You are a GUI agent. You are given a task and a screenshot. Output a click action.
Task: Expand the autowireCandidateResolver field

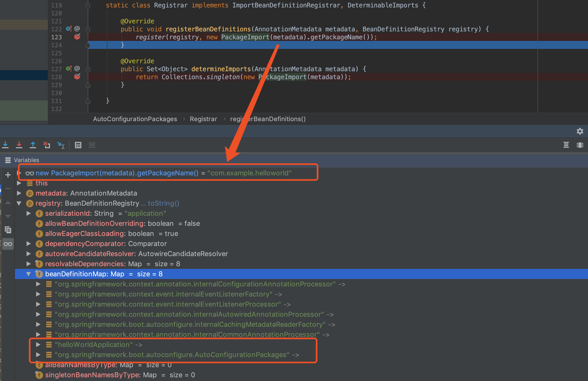coord(28,254)
